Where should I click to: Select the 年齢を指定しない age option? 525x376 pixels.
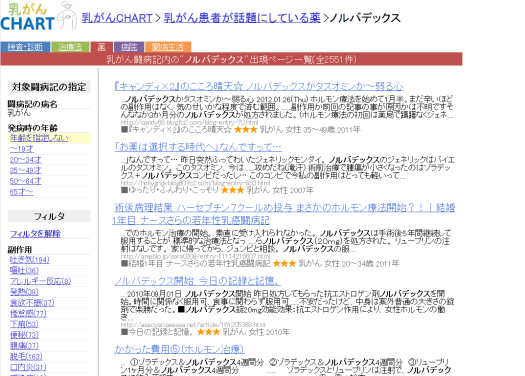pos(39,138)
